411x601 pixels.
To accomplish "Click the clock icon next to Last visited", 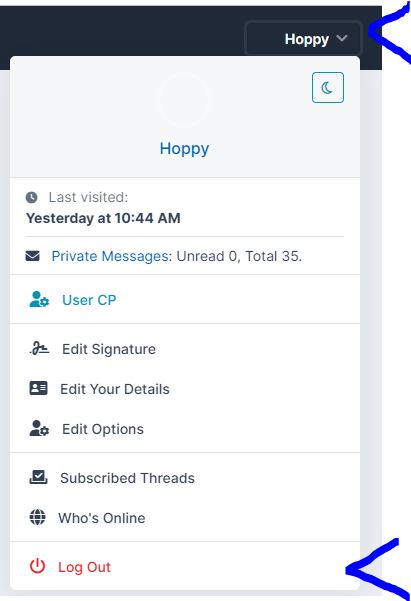I will pos(31,197).
